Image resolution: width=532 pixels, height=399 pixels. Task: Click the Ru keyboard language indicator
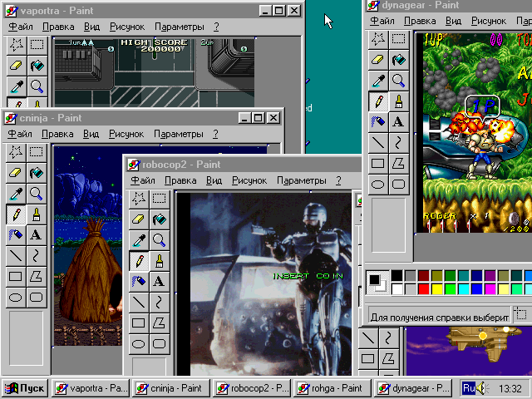coord(469,388)
